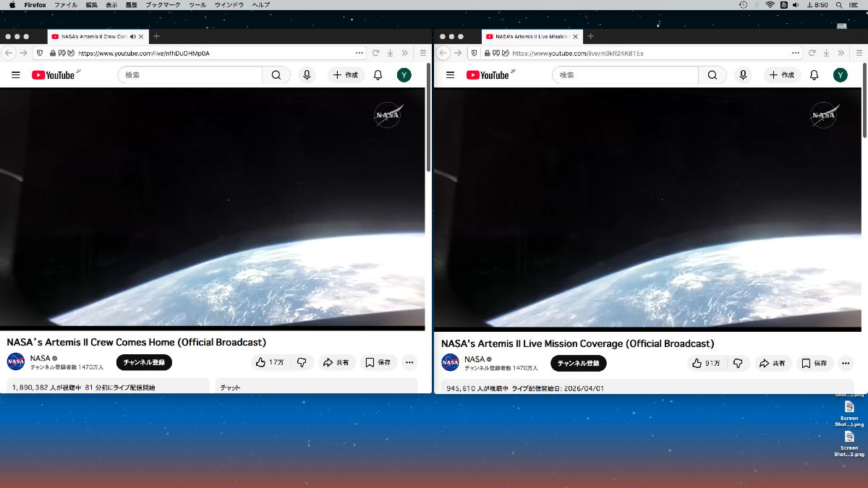Open YouTube hamburger guide menu in left window

click(15, 75)
